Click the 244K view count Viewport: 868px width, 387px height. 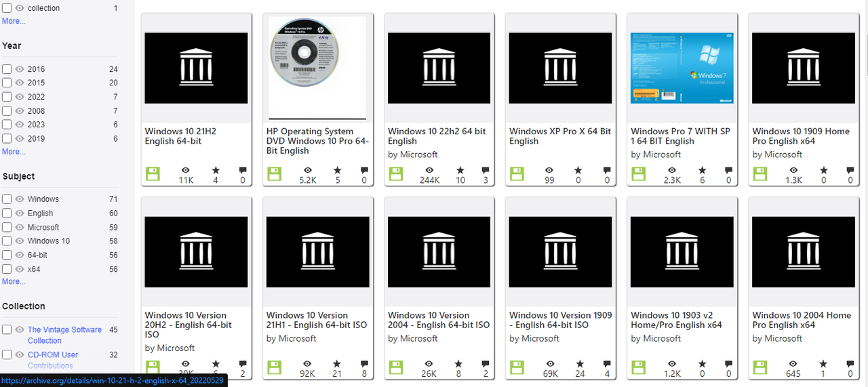429,180
